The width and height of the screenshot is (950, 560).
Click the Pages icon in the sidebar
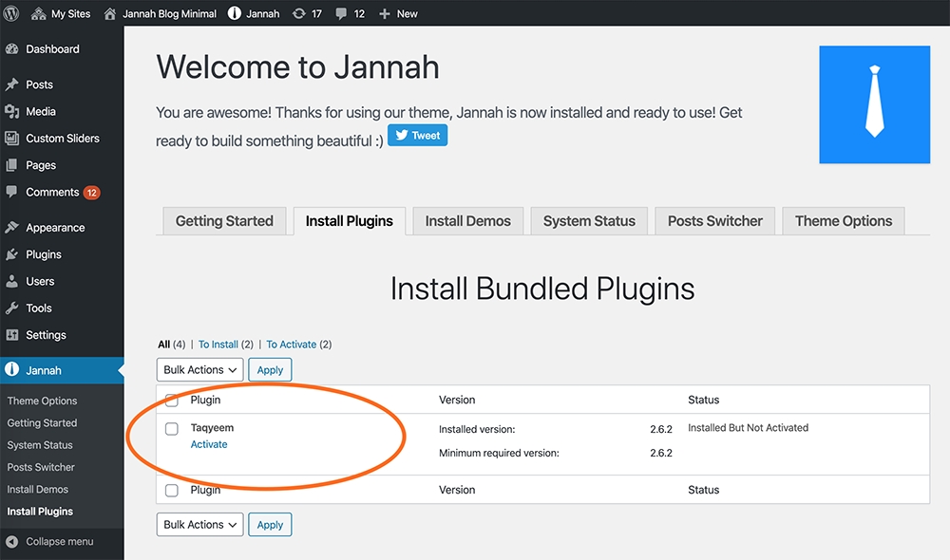coord(11,165)
